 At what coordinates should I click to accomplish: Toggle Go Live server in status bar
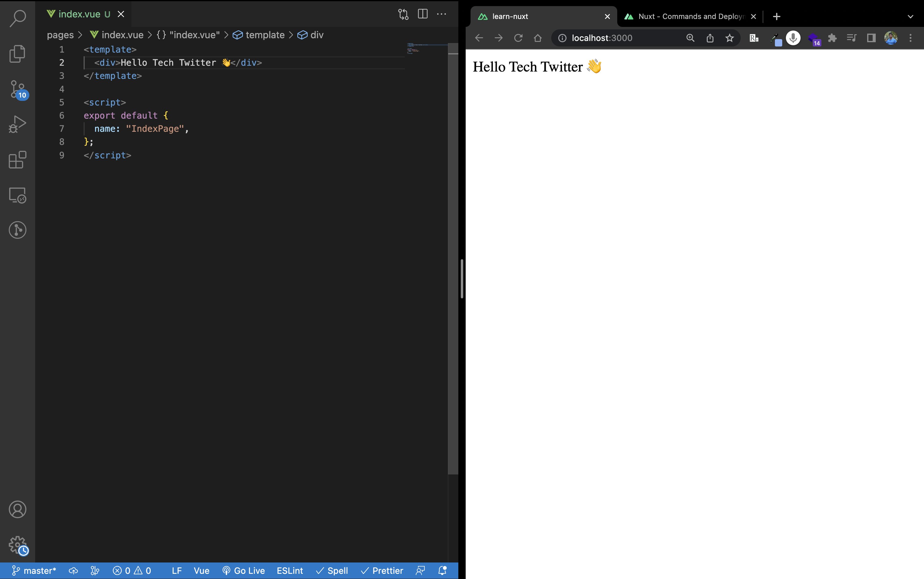point(244,570)
